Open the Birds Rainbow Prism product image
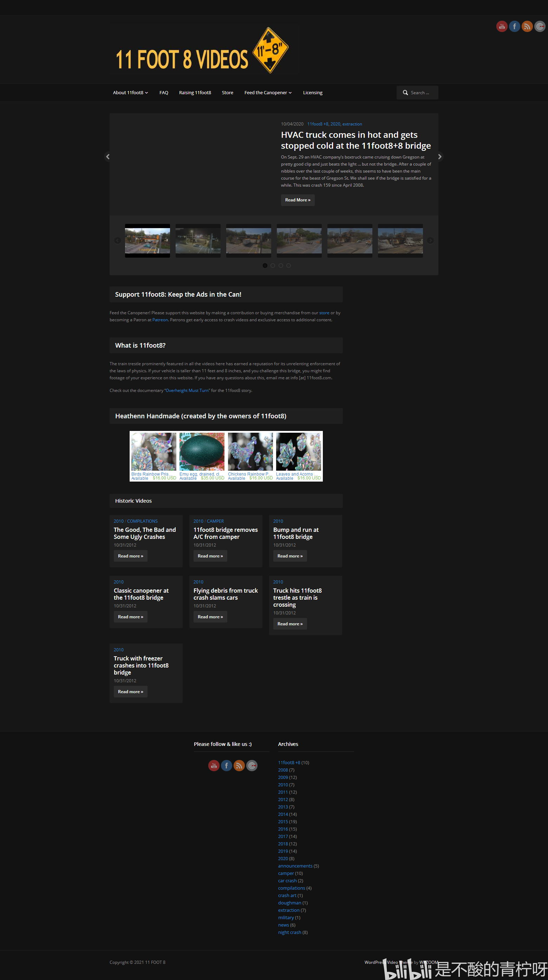 coord(154,452)
